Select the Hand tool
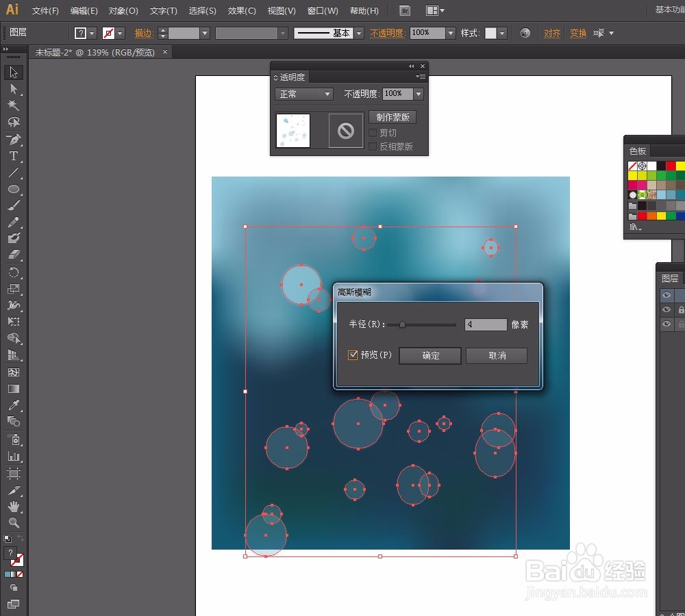 pyautogui.click(x=14, y=506)
